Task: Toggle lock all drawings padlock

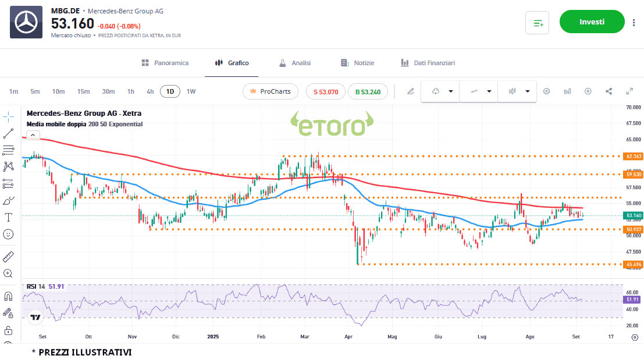Action: (8, 331)
